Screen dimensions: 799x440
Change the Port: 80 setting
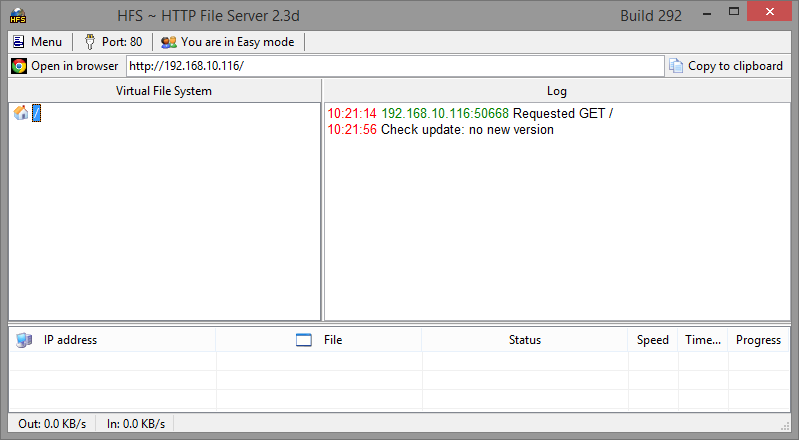coord(113,42)
